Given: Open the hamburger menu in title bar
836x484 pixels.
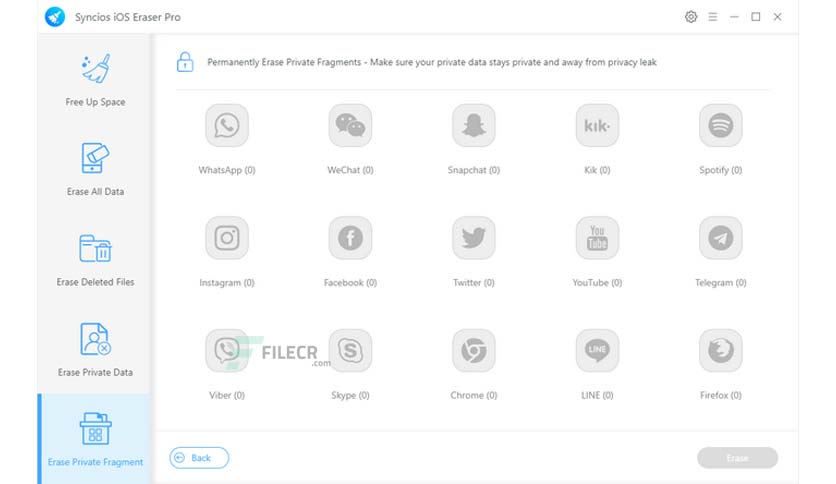Looking at the screenshot, I should click(x=712, y=17).
